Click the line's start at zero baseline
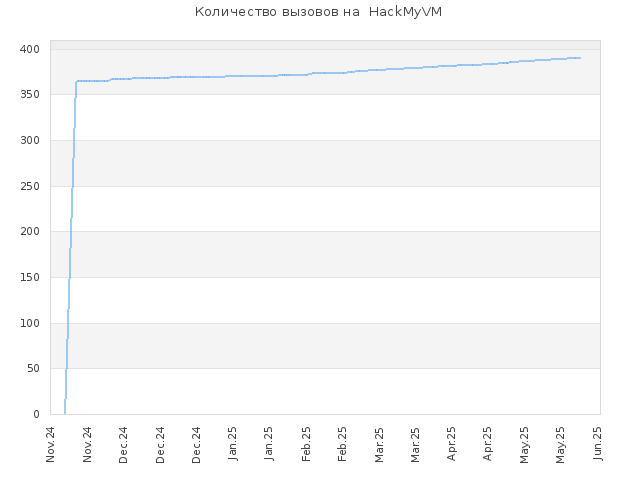The image size is (640, 480). [x=65, y=413]
